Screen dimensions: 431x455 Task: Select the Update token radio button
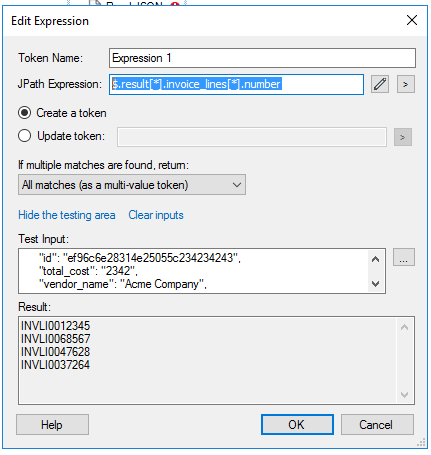[25, 136]
